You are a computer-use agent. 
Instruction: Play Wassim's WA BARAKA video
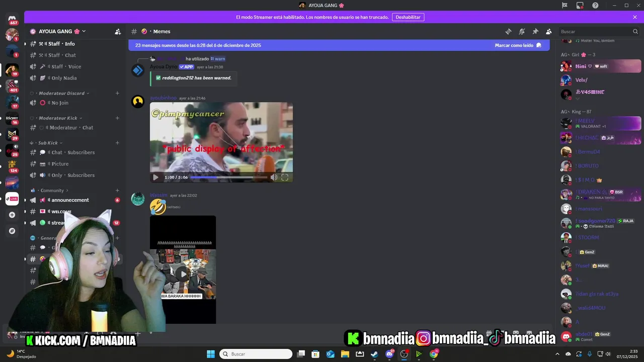coord(183,274)
